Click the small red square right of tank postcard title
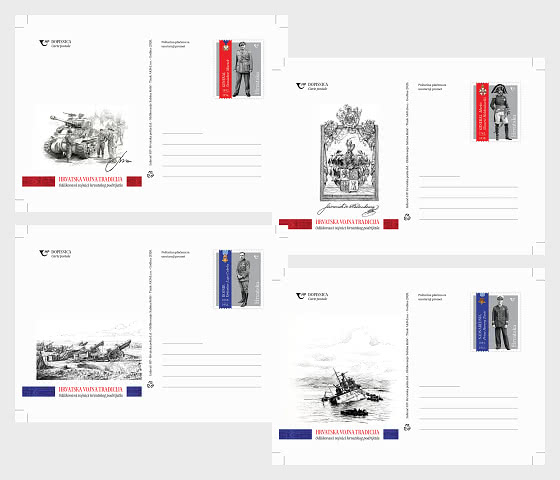The height and width of the screenshot is (480, 560). point(134,181)
